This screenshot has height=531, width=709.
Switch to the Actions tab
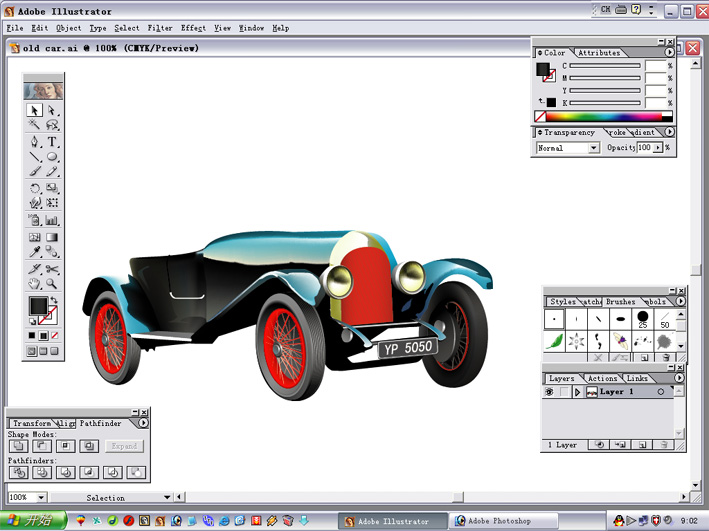click(x=602, y=378)
